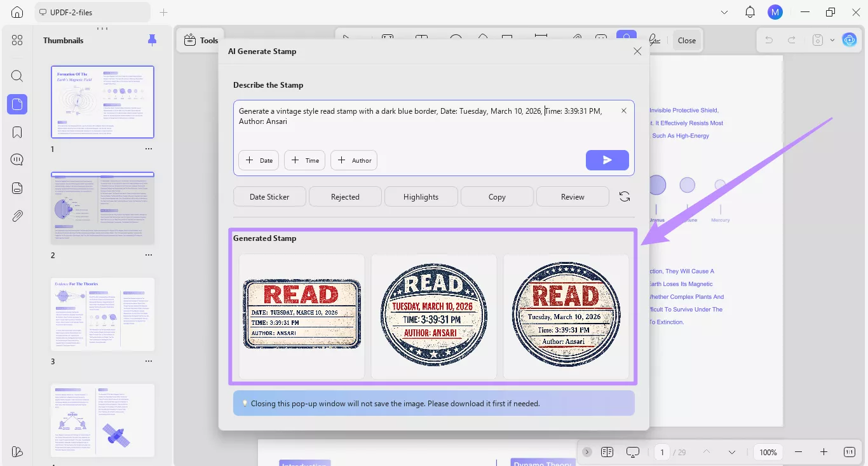This screenshot has width=868, height=466.
Task: Expand the save options dropdown arrow
Action: (x=832, y=40)
